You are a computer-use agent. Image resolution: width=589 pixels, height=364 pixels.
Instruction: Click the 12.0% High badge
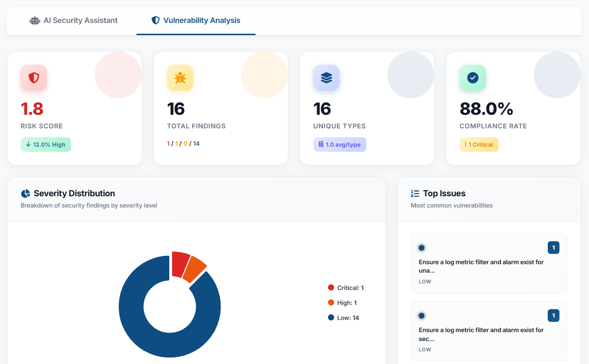click(45, 145)
